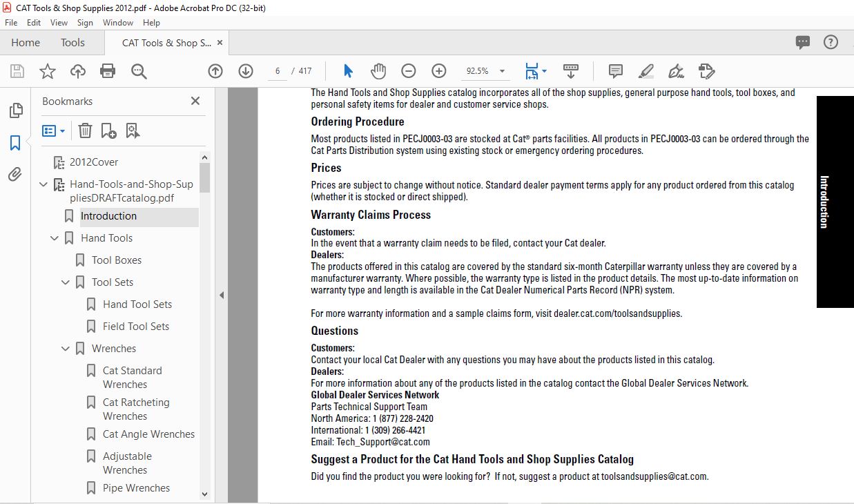Print the document with printer icon
The height and width of the screenshot is (504, 854).
click(x=108, y=71)
